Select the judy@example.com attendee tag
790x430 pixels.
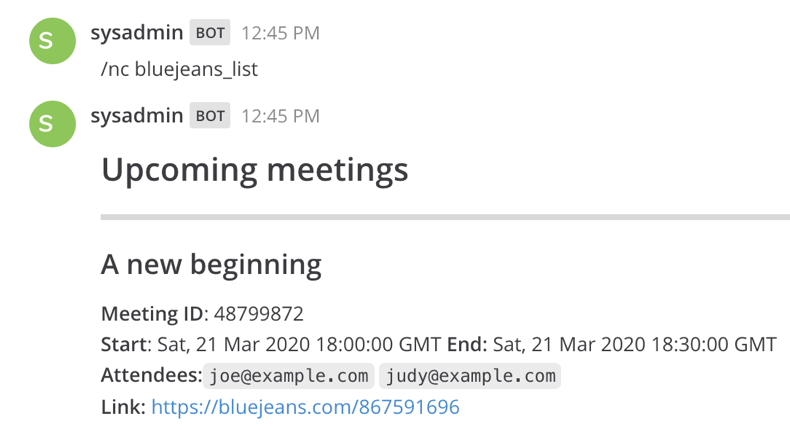point(470,377)
